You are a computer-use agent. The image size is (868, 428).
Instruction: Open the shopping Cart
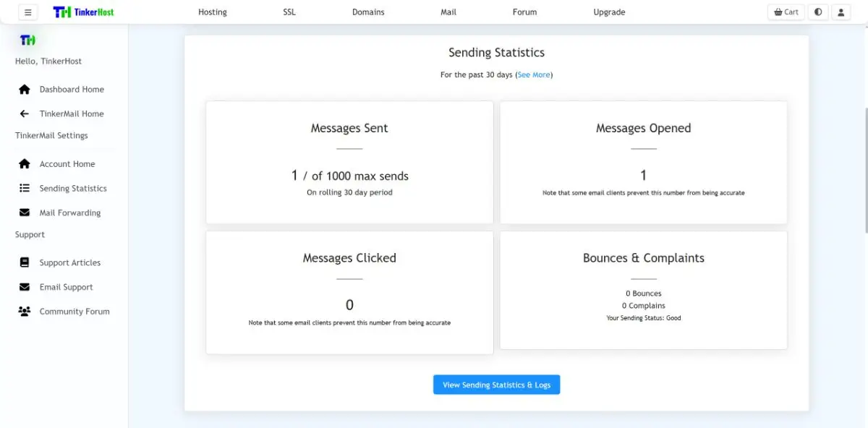point(786,12)
